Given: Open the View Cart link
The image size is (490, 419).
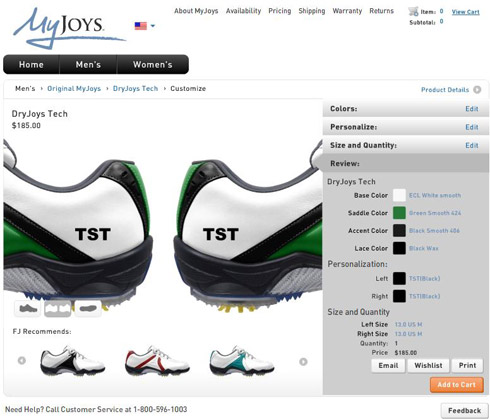Looking at the screenshot, I should (x=465, y=12).
